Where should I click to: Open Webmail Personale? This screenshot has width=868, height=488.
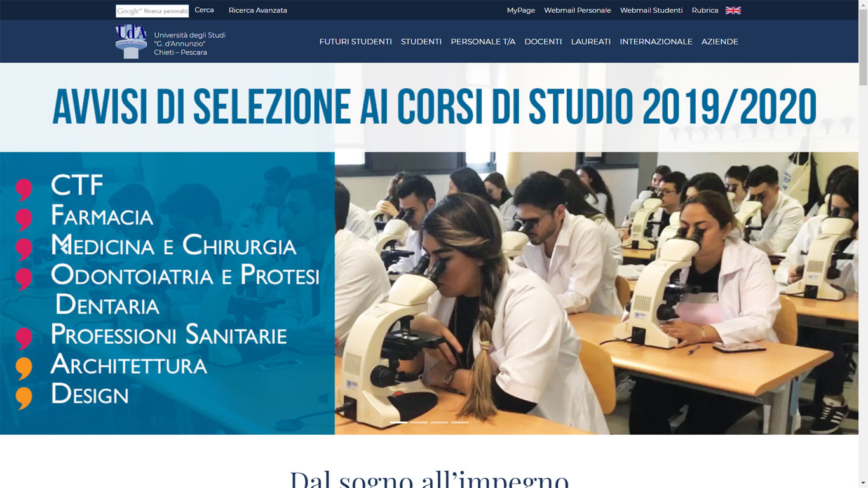coord(578,10)
